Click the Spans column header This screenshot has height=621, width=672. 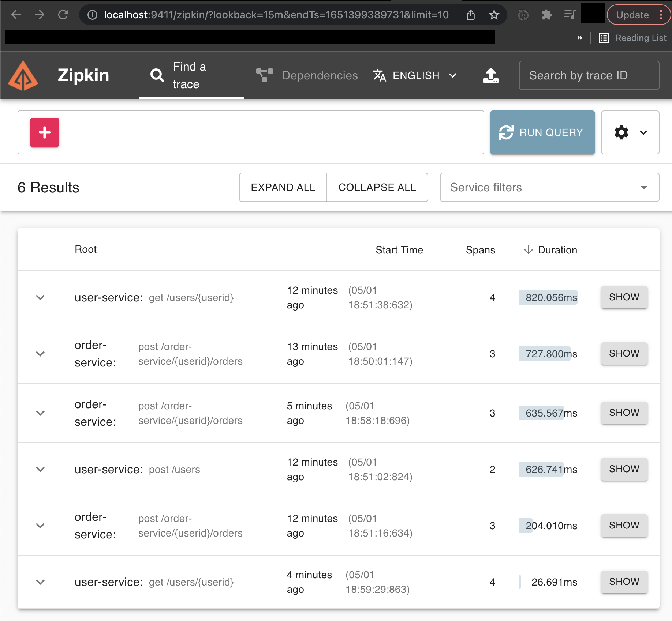480,250
